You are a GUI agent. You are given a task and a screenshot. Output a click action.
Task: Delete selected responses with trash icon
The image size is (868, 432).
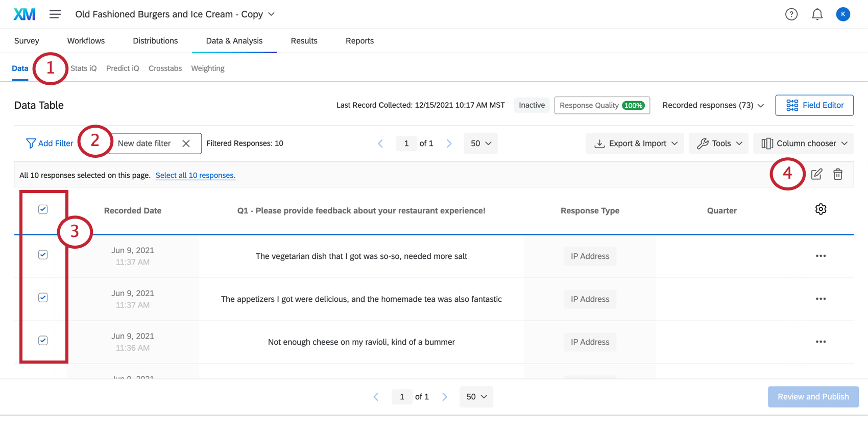[838, 174]
